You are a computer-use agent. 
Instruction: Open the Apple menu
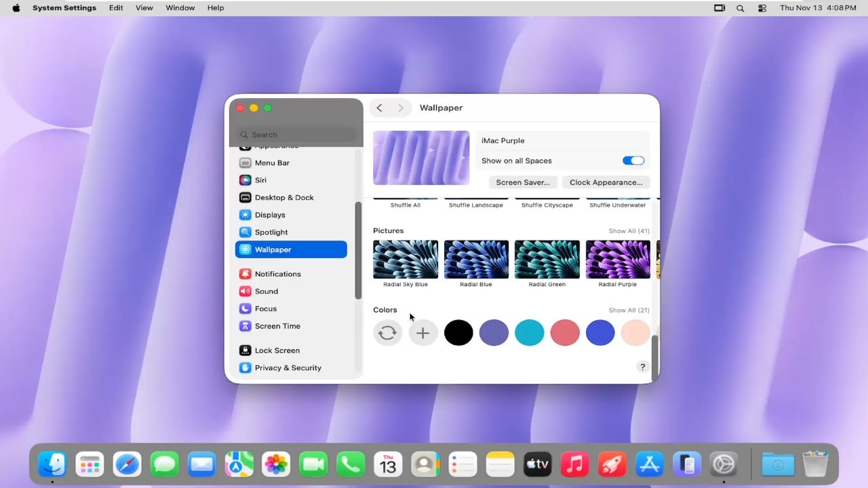click(x=16, y=7)
